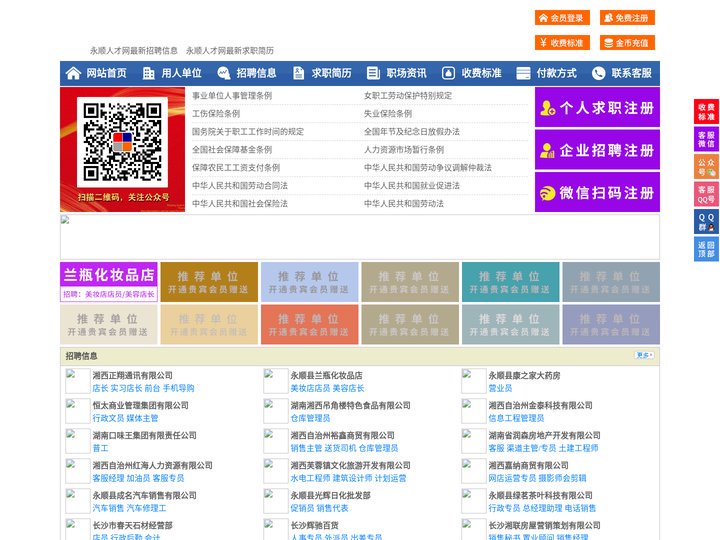This screenshot has width=720, height=540.
Task: Open 中华人民共和国劳动合同法 link
Action: tap(240, 186)
